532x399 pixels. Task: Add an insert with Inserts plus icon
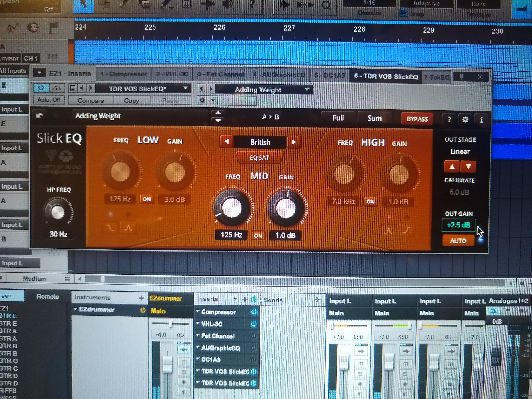[x=245, y=299]
